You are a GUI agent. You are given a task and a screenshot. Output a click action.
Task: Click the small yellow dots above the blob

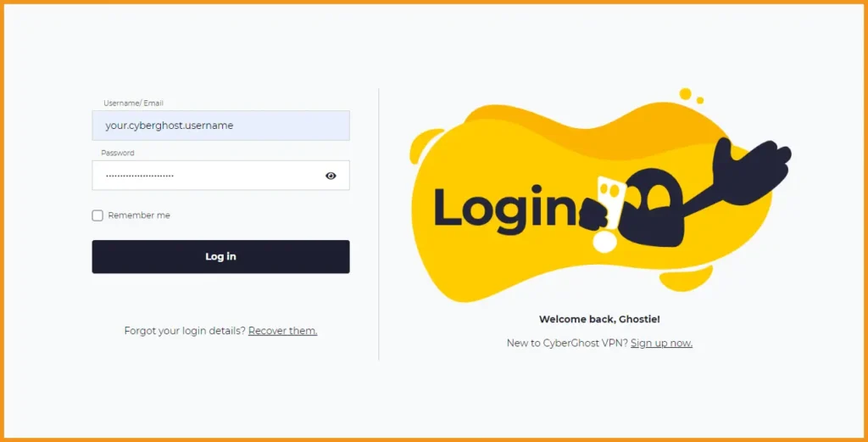click(x=690, y=96)
